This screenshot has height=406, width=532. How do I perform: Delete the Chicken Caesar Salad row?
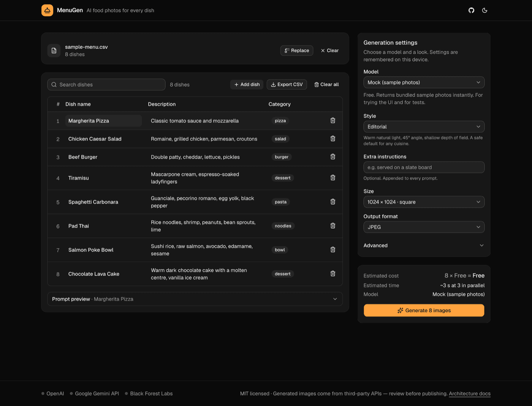(x=332, y=139)
